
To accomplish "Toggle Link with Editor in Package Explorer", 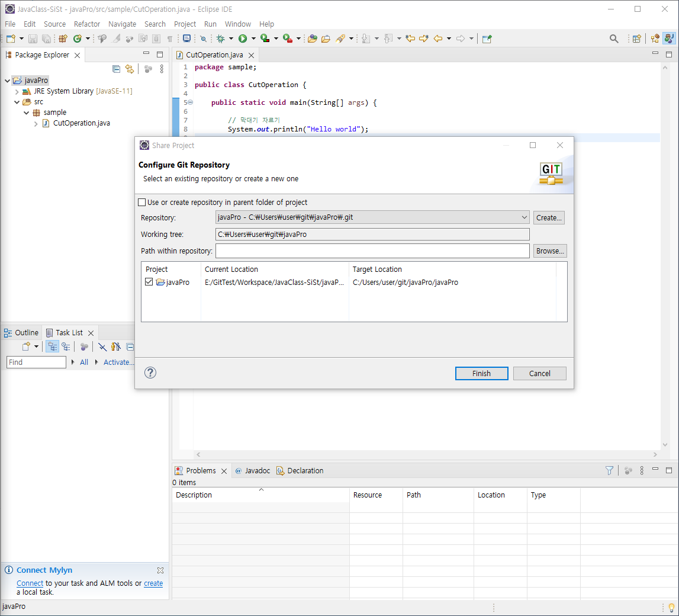I will tap(130, 69).
